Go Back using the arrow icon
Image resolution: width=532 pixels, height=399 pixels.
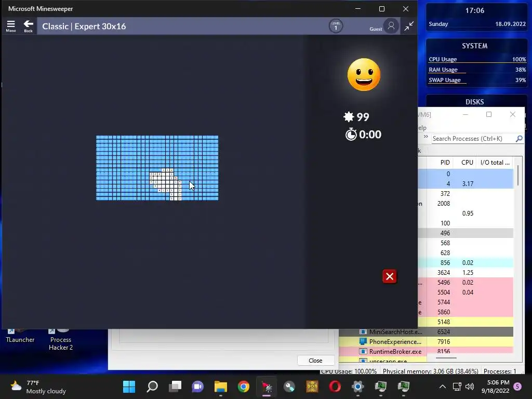tap(29, 26)
